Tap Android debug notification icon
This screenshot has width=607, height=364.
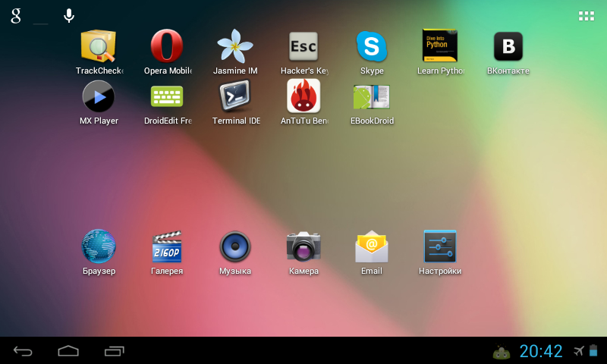coord(502,352)
